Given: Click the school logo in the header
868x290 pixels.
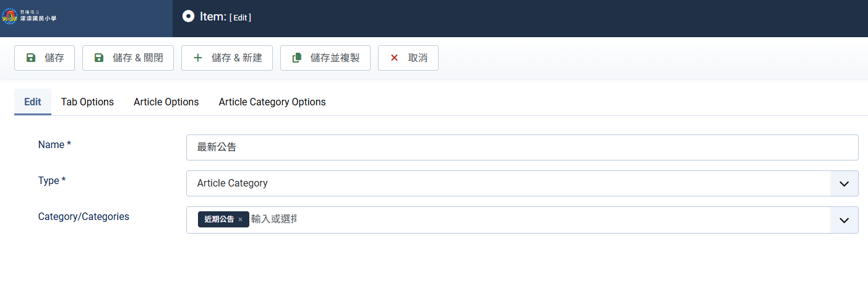Looking at the screenshot, I should [x=9, y=17].
